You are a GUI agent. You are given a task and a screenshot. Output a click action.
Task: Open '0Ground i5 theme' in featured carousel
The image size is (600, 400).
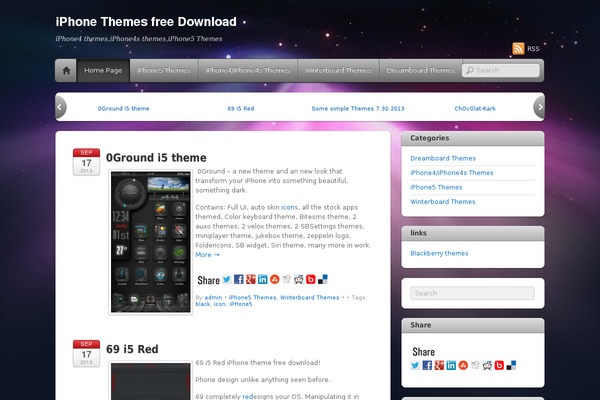point(124,108)
